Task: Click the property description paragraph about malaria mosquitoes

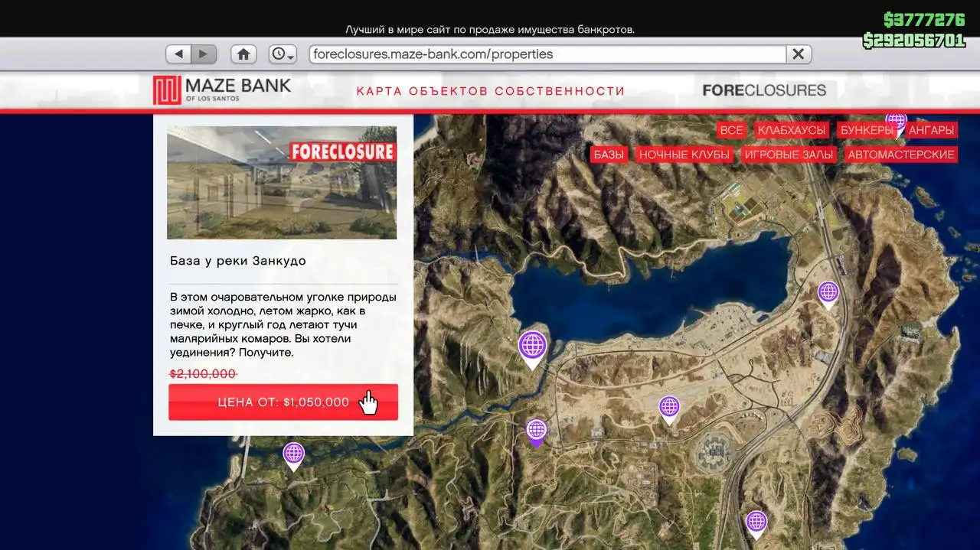Action: tap(283, 325)
